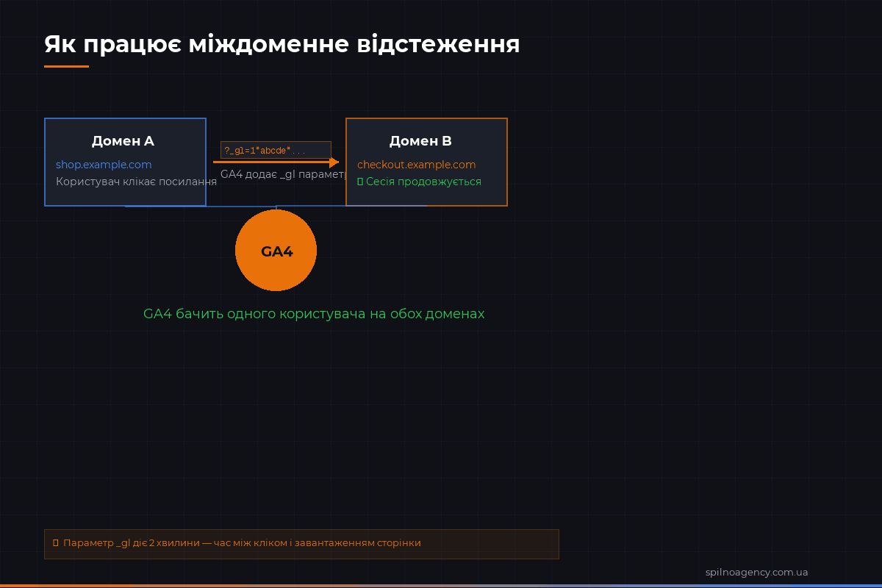Image resolution: width=882 pixels, height=588 pixels.
Task: Click the '?_gl=1*abcde*...' parameter box
Action: (276, 150)
